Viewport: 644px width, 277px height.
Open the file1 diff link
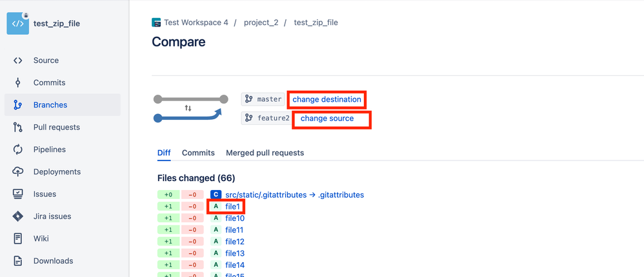click(x=232, y=207)
